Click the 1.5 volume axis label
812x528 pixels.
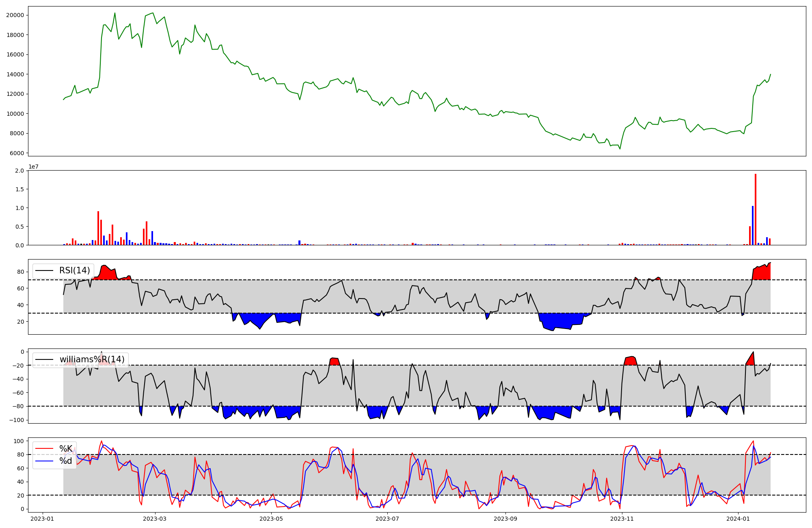pyautogui.click(x=19, y=189)
